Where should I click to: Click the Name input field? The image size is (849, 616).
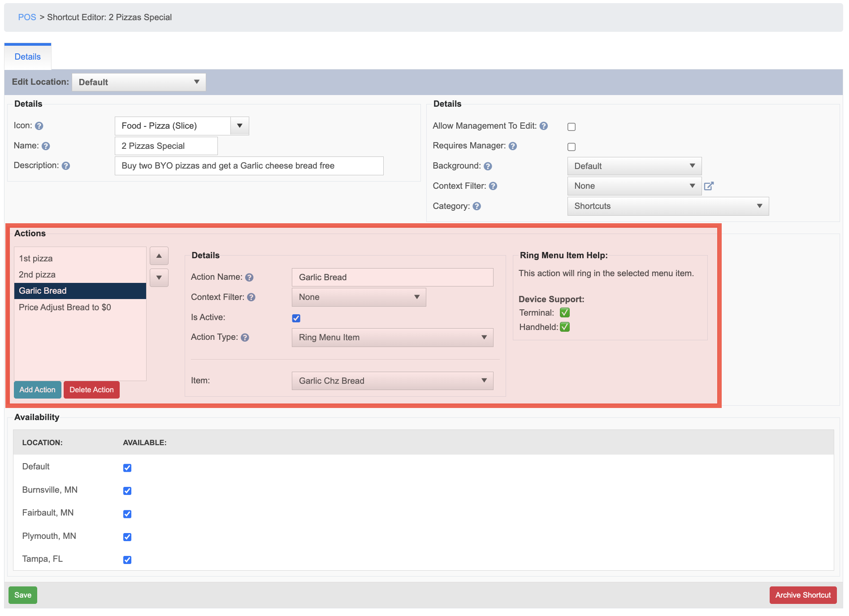pos(166,146)
